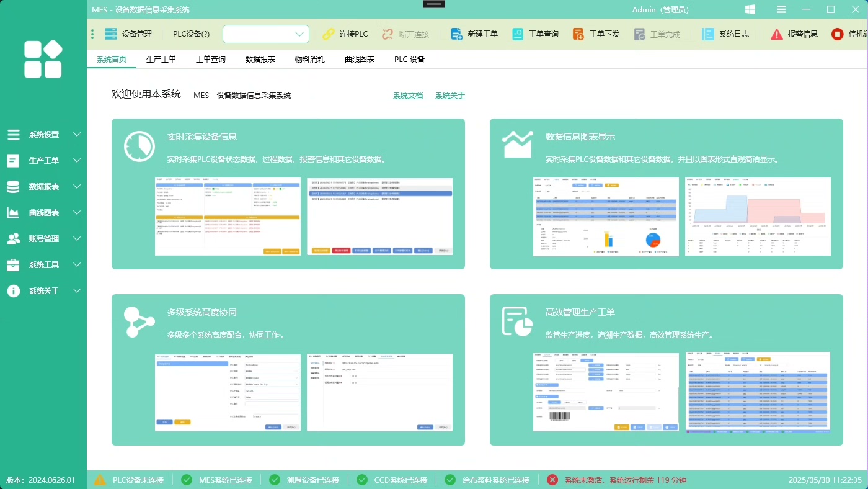This screenshot has width=868, height=489.
Task: Expand the 数据报表 sidebar section
Action: click(x=77, y=187)
